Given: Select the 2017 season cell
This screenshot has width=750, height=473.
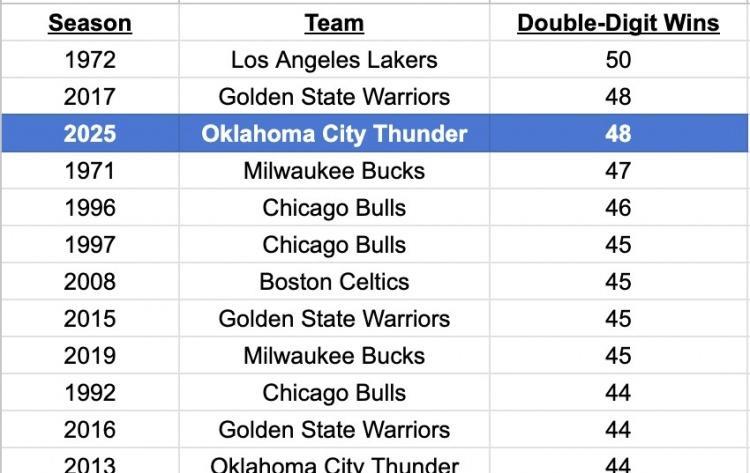Looking at the screenshot, I should point(90,97).
